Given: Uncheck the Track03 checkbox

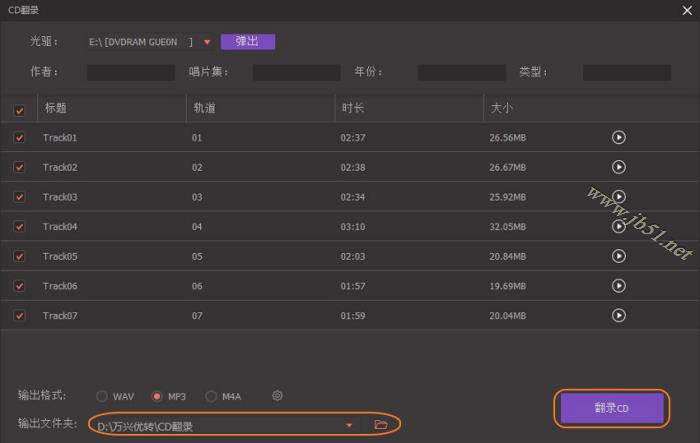Looking at the screenshot, I should tap(19, 197).
